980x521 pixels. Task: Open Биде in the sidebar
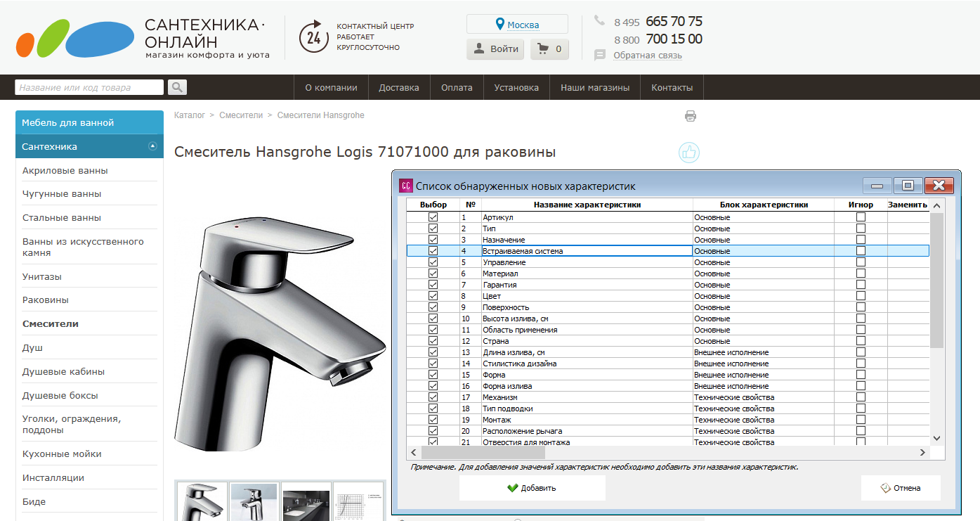pyautogui.click(x=34, y=501)
